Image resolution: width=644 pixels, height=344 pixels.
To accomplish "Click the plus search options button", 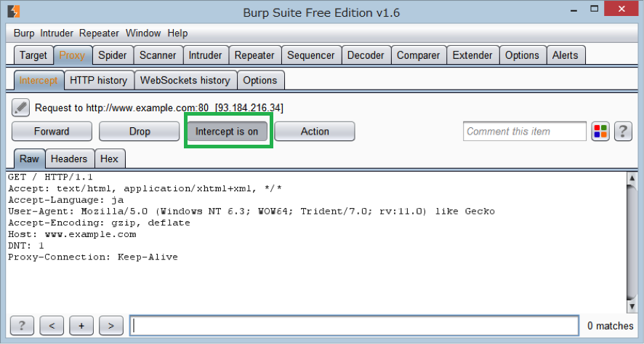I will point(81,326).
